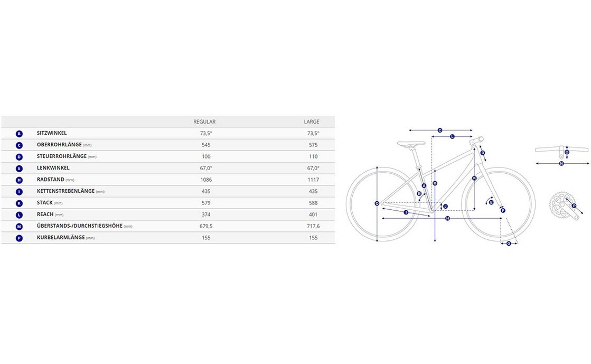Click the I badge beside KETTENSTREBENLÄNGE

(x=20, y=192)
